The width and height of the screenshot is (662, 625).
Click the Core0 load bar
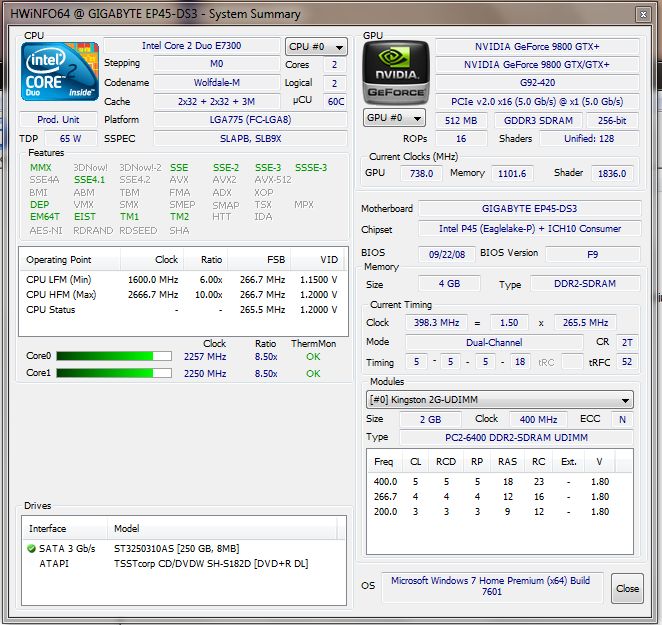click(114, 356)
